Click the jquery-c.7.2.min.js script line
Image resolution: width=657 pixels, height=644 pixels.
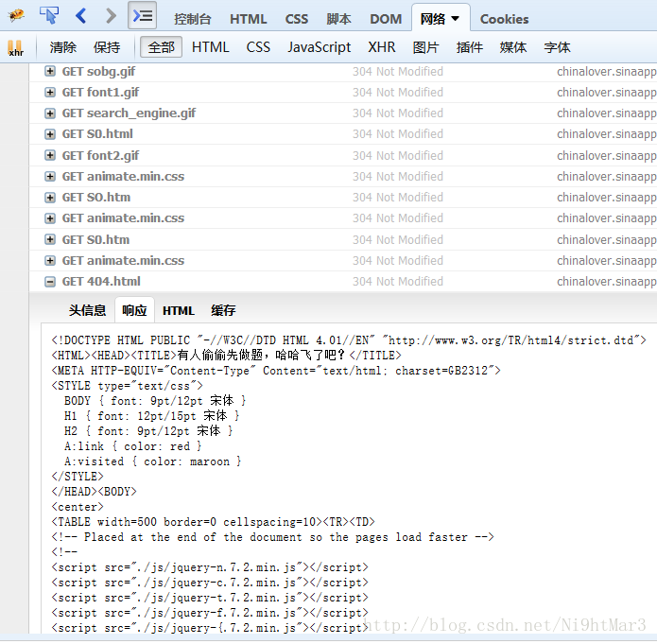coord(210,583)
